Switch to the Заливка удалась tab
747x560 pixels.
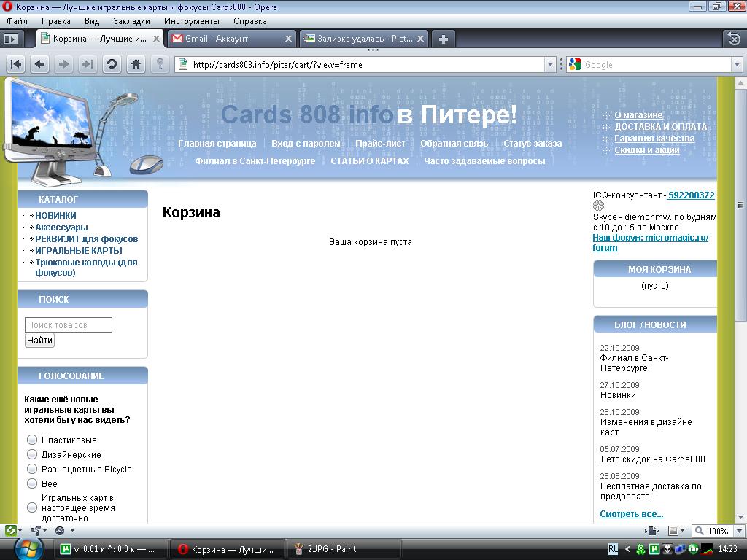[x=363, y=39]
